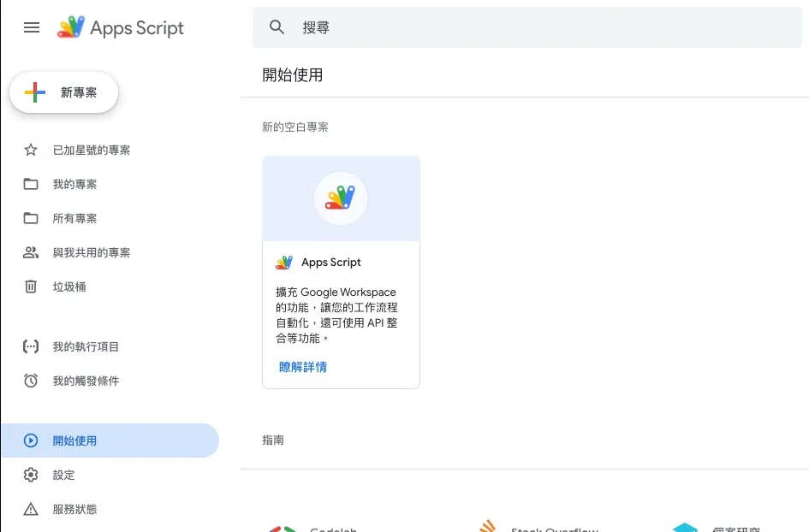Click the folder icon beside 所有專案
Image resolution: width=809 pixels, height=532 pixels.
[x=31, y=219]
